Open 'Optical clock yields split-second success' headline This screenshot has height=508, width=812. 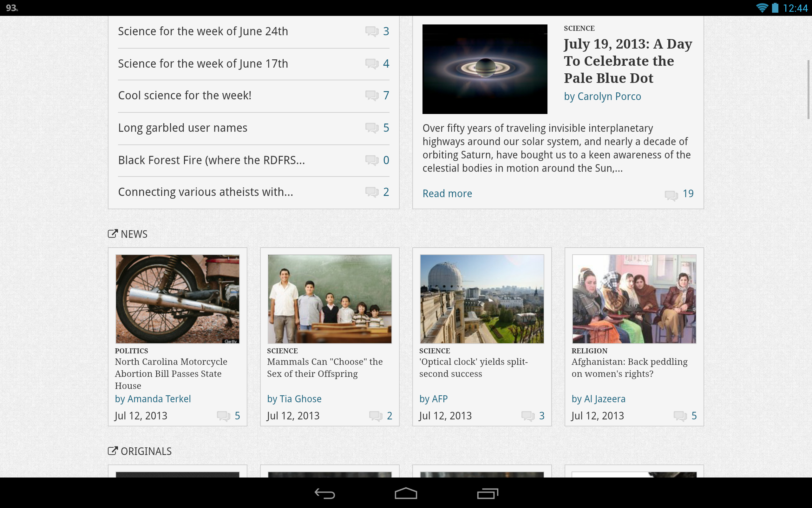[x=474, y=368]
